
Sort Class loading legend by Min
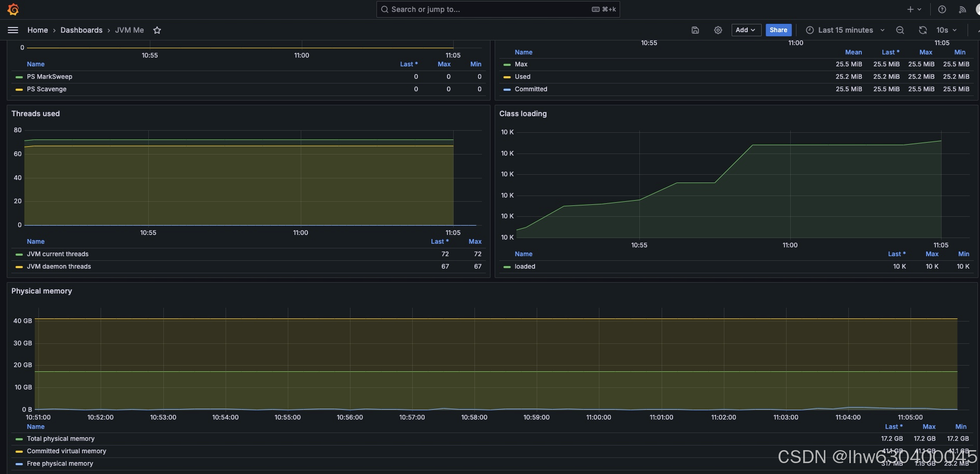coord(963,254)
